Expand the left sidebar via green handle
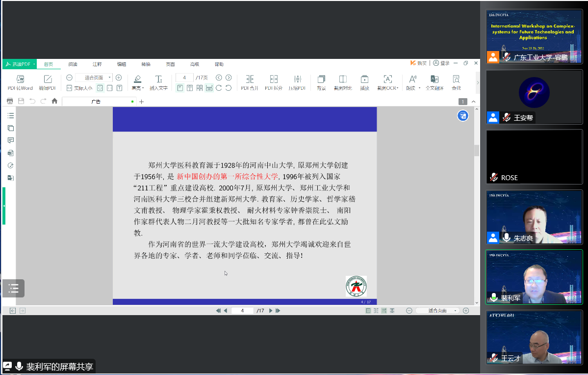588x375 pixels. click(4, 206)
